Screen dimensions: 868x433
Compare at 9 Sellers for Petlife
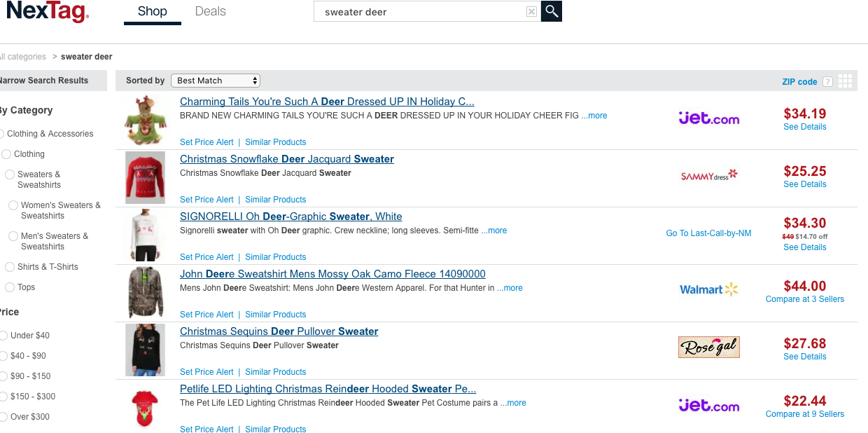point(805,414)
